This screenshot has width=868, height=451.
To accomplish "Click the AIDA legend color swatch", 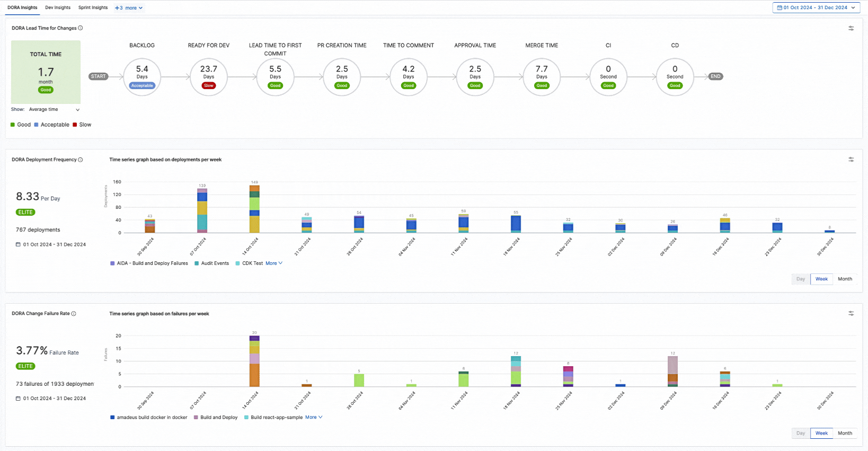I will tap(112, 263).
